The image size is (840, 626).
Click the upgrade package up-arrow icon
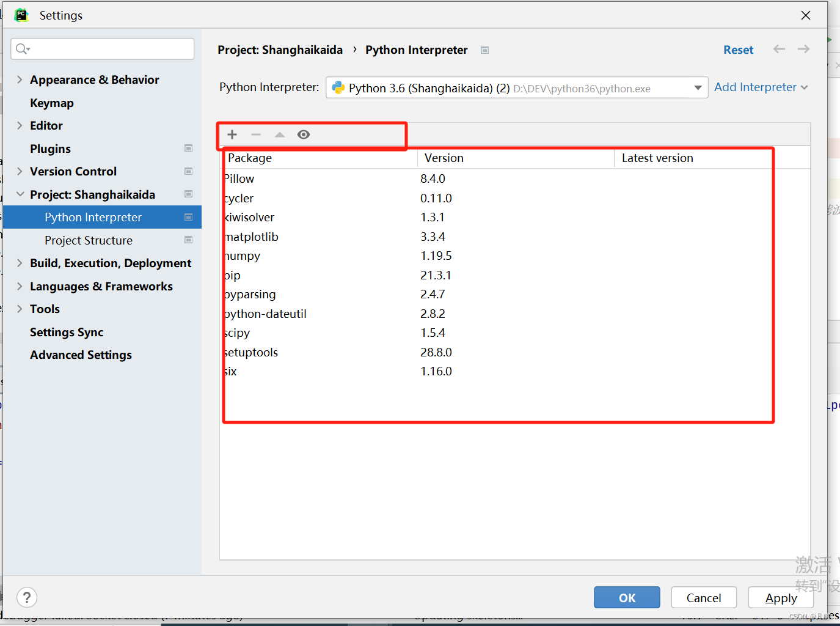pyautogui.click(x=280, y=134)
